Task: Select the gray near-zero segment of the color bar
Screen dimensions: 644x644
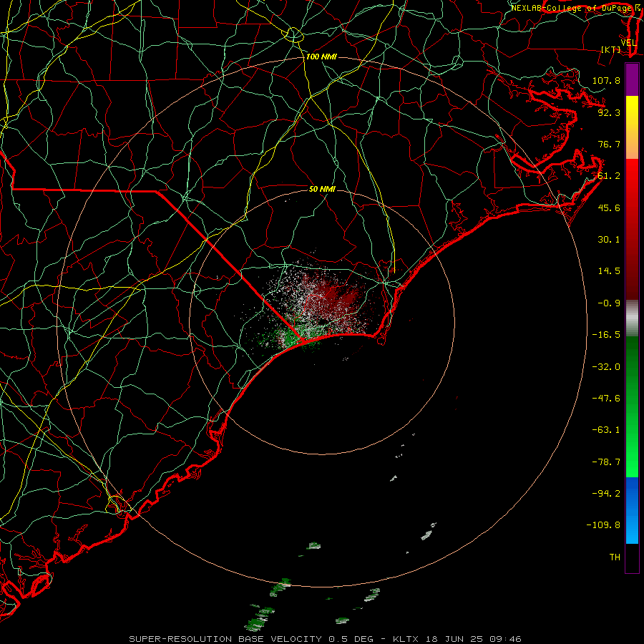Action: coord(632,318)
